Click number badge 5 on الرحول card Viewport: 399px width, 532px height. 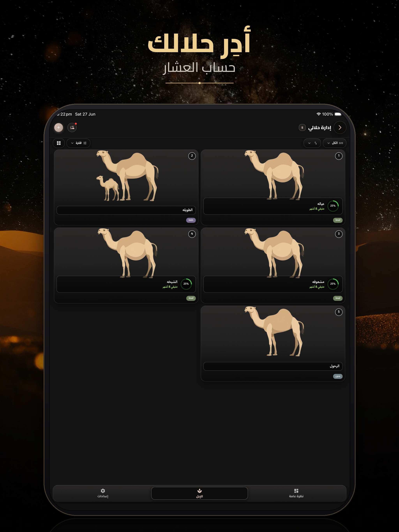pos(339,312)
